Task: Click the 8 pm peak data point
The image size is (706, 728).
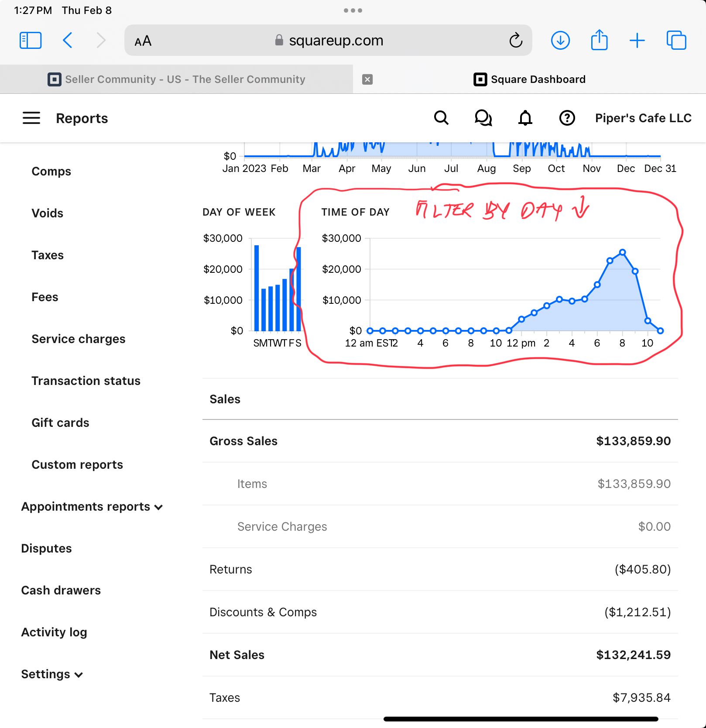Action: click(x=623, y=252)
